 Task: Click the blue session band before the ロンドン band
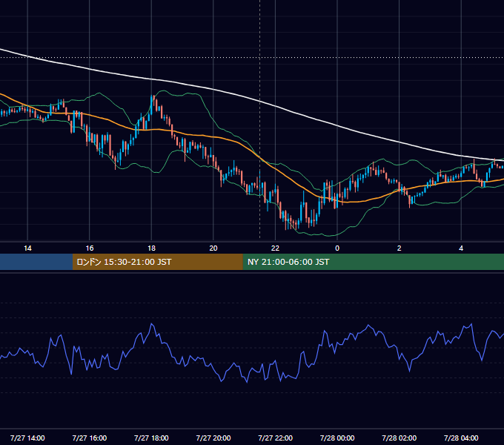click(x=36, y=262)
